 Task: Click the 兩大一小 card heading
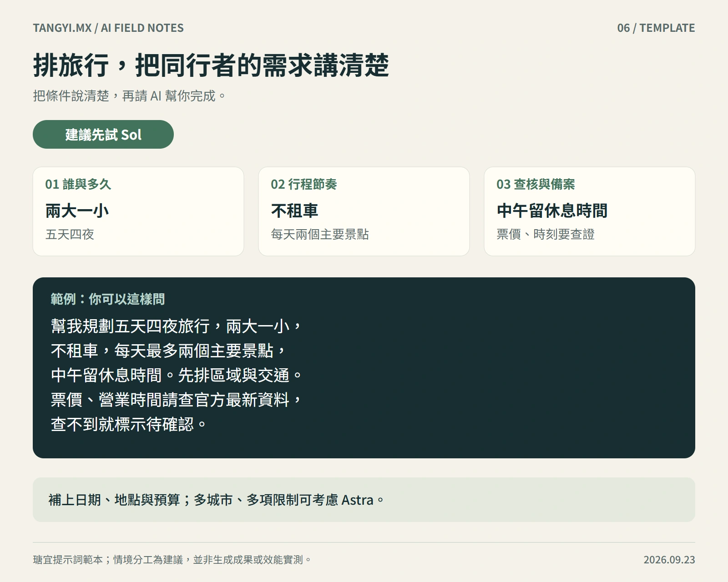(x=77, y=211)
